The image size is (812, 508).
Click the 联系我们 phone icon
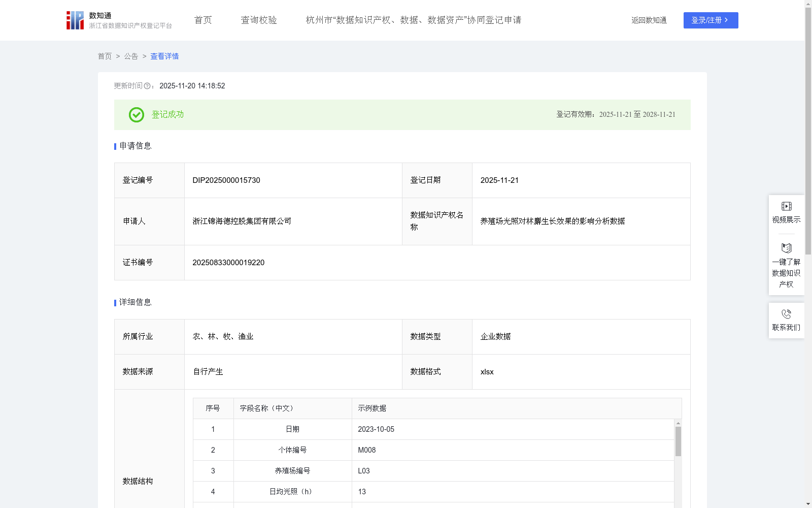(x=786, y=314)
